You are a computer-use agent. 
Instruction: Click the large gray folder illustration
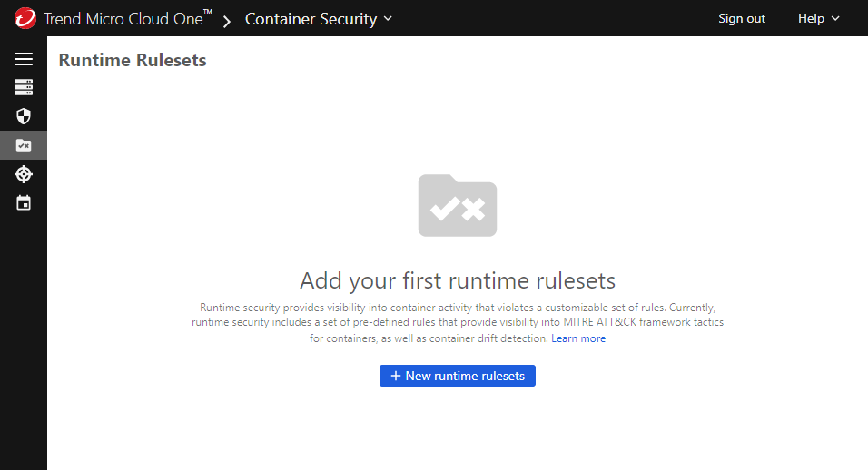point(457,206)
